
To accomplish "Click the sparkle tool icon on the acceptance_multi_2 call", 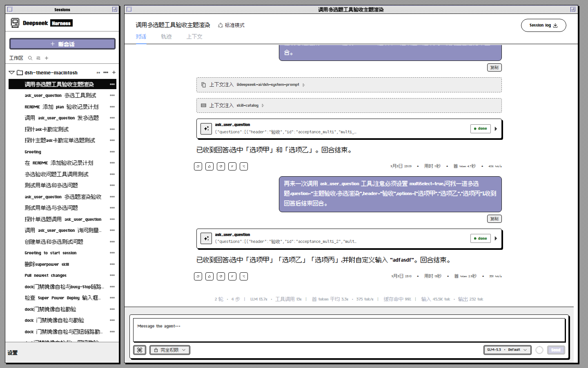I will click(206, 238).
